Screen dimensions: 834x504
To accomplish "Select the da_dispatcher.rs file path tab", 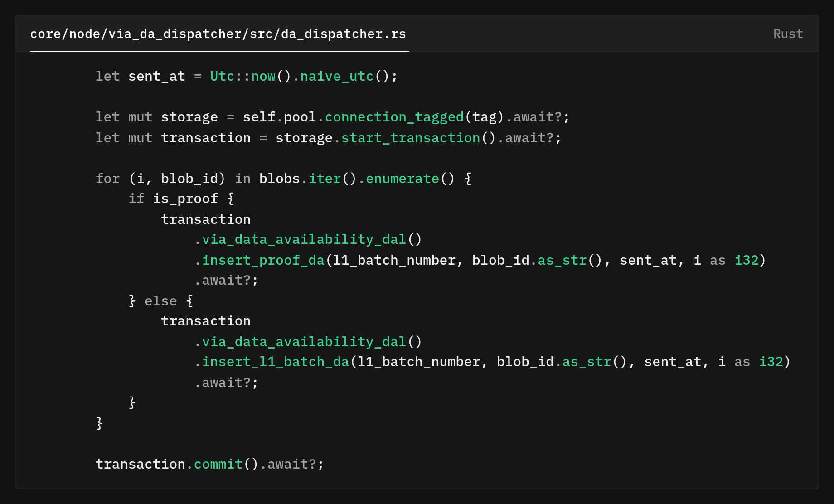I will (x=218, y=34).
